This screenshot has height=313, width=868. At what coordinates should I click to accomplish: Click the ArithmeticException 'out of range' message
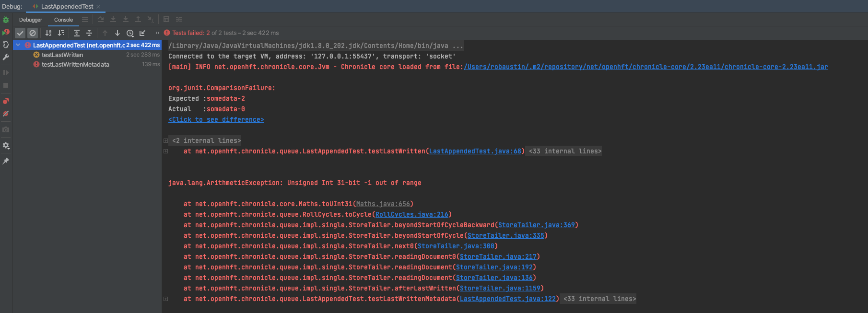[295, 183]
